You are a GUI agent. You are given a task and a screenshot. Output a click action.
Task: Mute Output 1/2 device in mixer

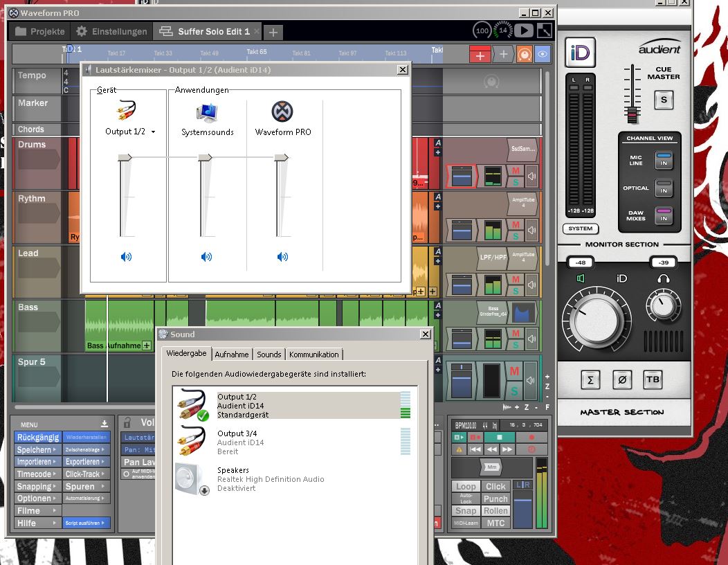pyautogui.click(x=126, y=256)
